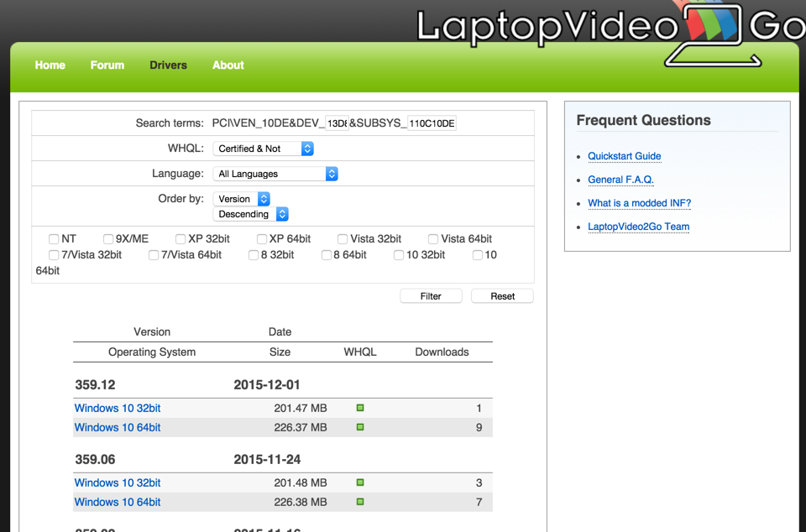Open the Quickstart Guide link
806x532 pixels.
click(625, 156)
